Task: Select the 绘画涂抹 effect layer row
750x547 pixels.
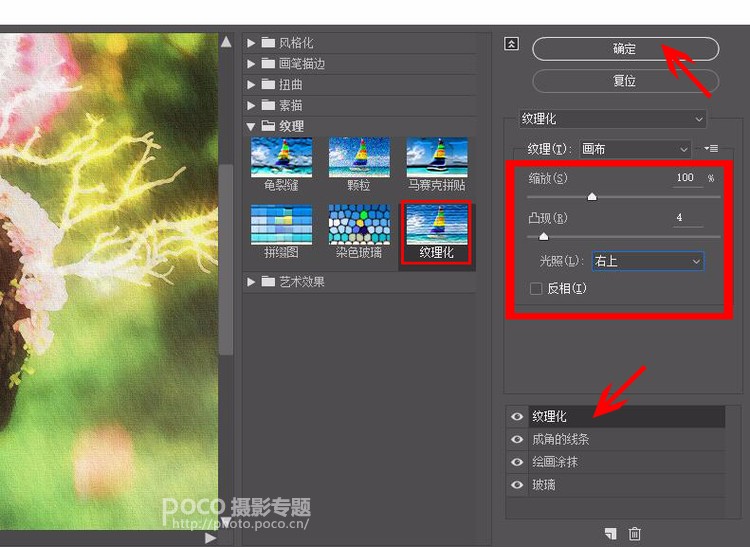Action: coord(627,462)
